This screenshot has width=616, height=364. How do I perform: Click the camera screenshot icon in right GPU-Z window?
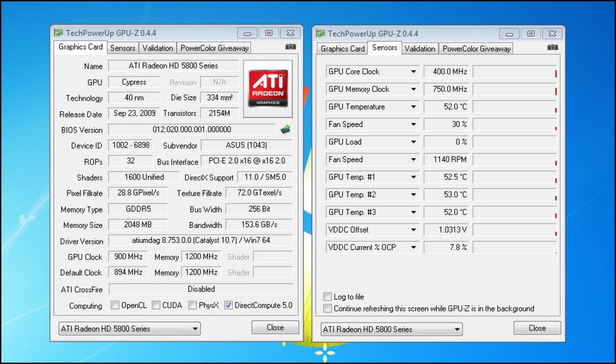(552, 47)
